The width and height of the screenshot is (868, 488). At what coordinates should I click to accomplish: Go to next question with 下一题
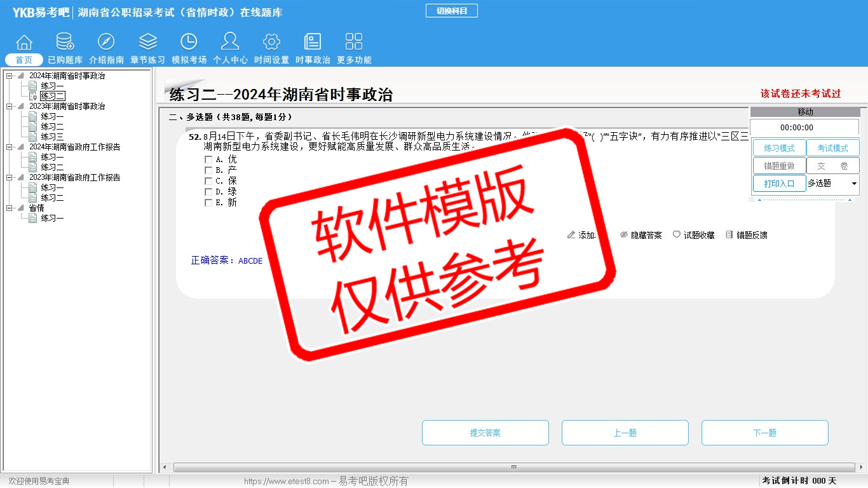point(764,433)
